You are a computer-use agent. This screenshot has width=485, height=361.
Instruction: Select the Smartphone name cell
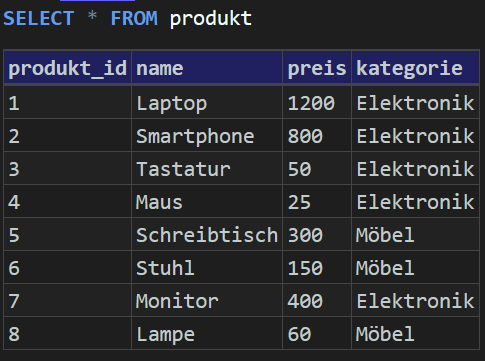coord(207,136)
